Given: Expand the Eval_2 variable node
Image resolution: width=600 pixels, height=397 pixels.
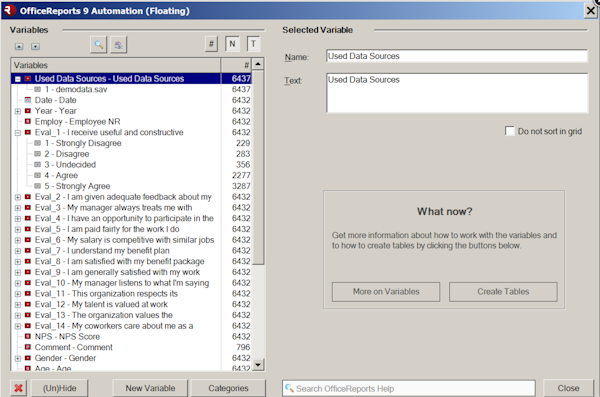Looking at the screenshot, I should (18, 197).
